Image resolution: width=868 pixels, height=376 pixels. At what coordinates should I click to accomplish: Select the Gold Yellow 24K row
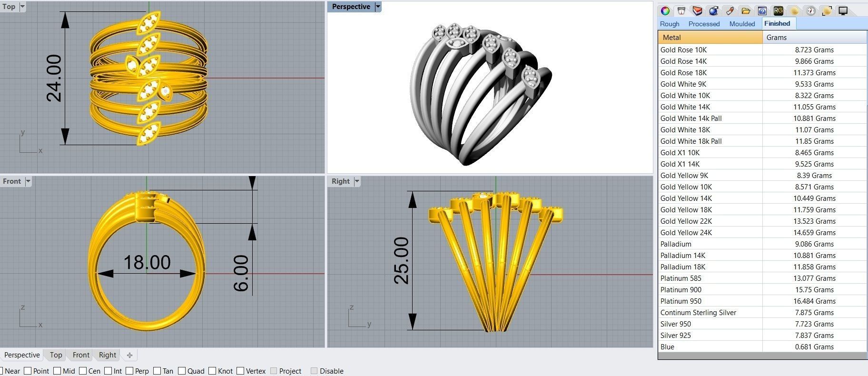(762, 232)
